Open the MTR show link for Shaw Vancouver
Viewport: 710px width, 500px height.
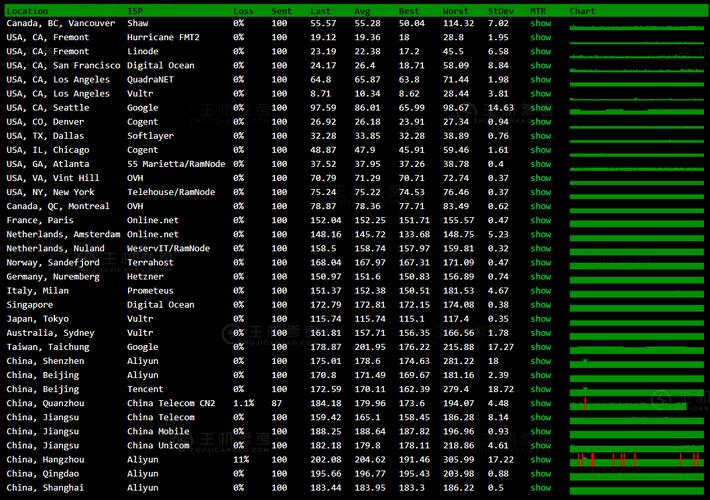pos(541,23)
